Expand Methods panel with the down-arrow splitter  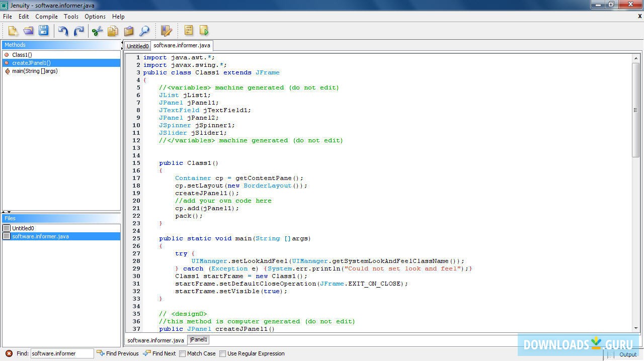(9, 212)
